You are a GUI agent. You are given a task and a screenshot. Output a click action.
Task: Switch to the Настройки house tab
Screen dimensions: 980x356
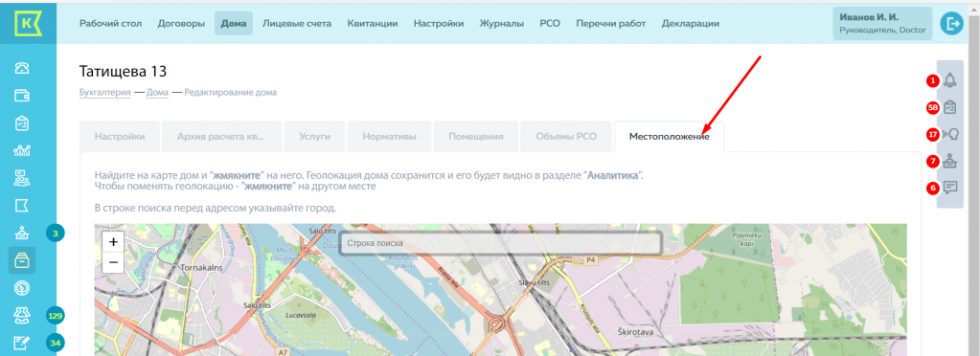120,137
